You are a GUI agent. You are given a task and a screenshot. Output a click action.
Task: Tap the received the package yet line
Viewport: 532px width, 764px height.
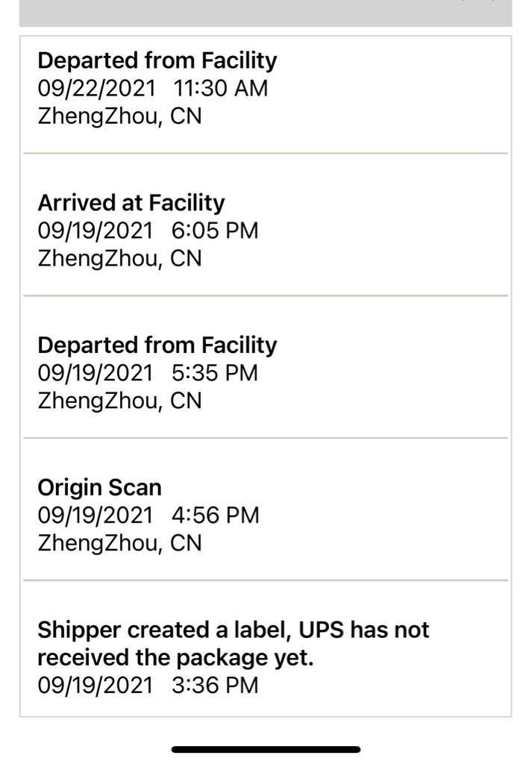[x=175, y=658]
